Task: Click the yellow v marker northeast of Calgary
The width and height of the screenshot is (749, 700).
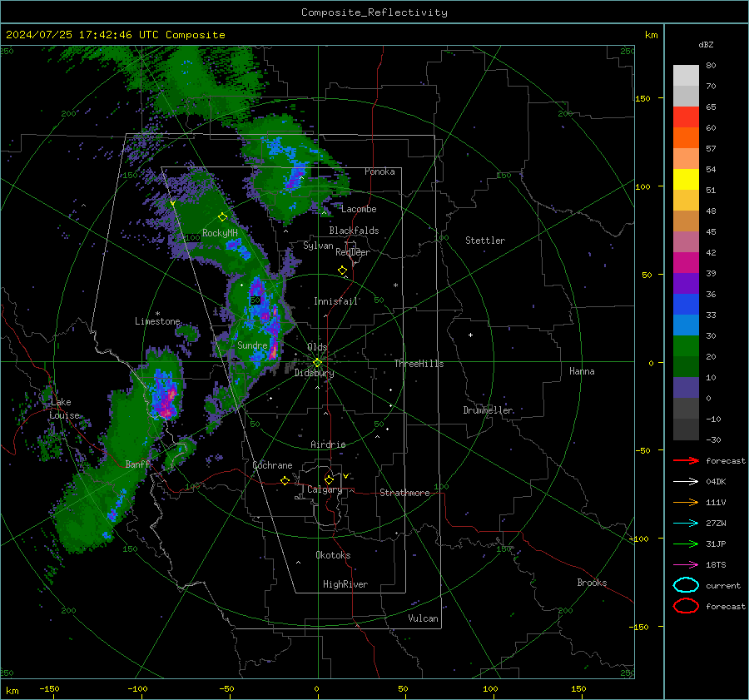Action: point(346,476)
